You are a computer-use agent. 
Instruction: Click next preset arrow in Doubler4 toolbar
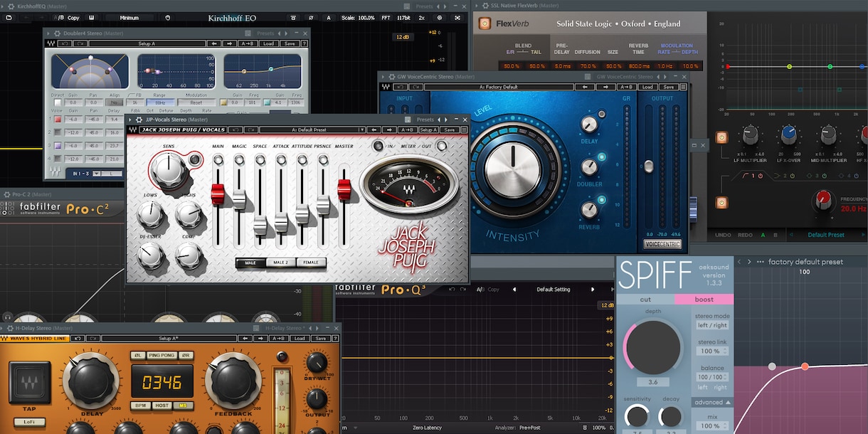click(229, 43)
